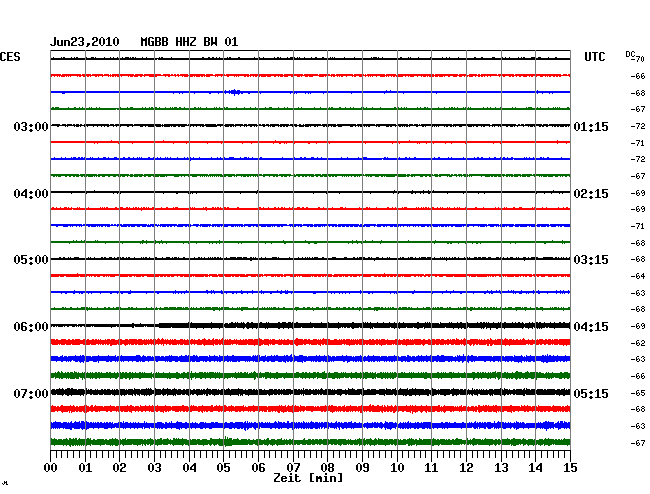The image size is (650, 494).
Task: Select minute tick label 12
Action: 466,467
